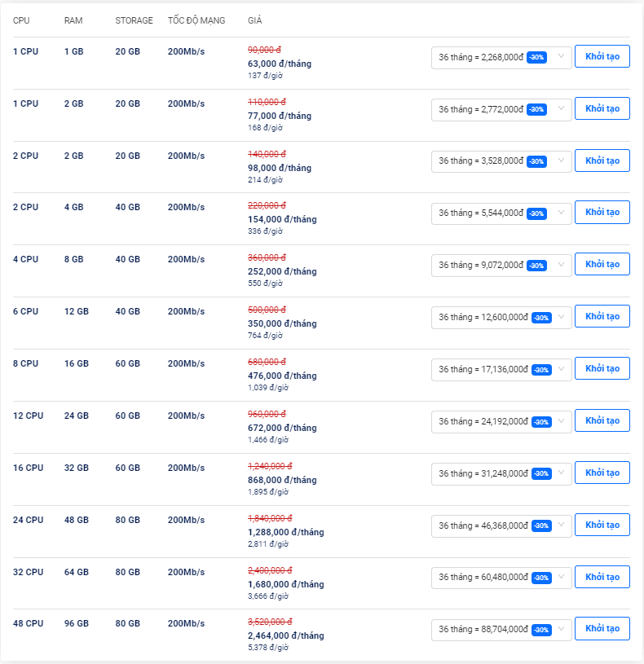This screenshot has width=644, height=664.
Task: Click the 672,000 đ/tháng price
Action: click(x=282, y=428)
